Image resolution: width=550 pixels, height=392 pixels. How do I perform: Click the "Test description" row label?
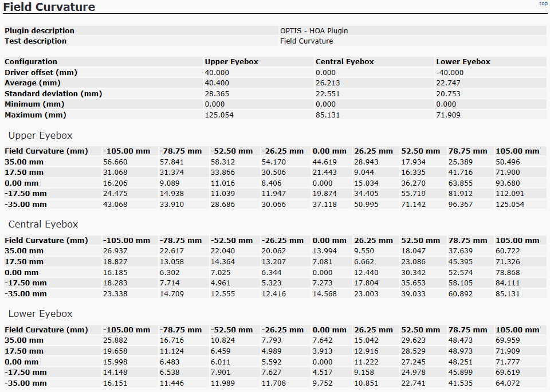36,41
